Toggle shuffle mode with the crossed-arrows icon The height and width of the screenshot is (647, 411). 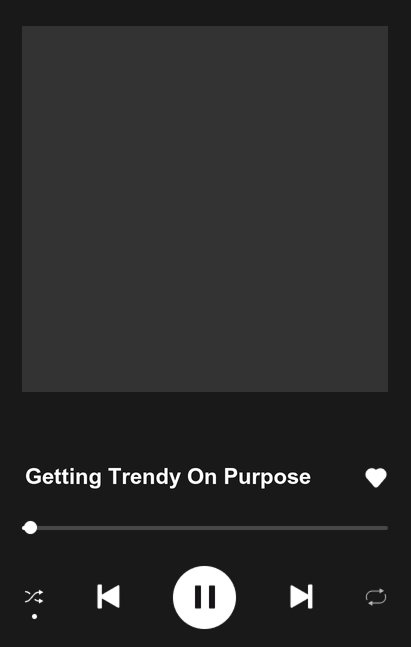tap(34, 597)
